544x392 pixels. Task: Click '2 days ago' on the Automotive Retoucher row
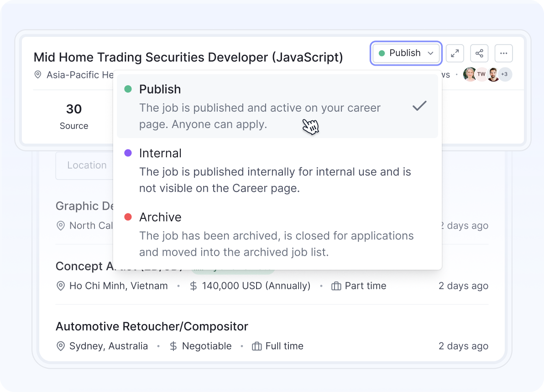[x=464, y=346]
